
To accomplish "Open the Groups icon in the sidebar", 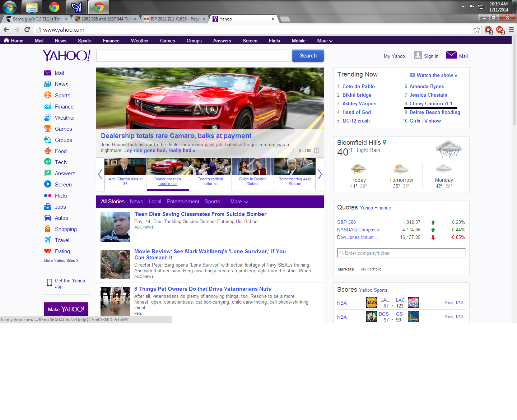I will 48,140.
